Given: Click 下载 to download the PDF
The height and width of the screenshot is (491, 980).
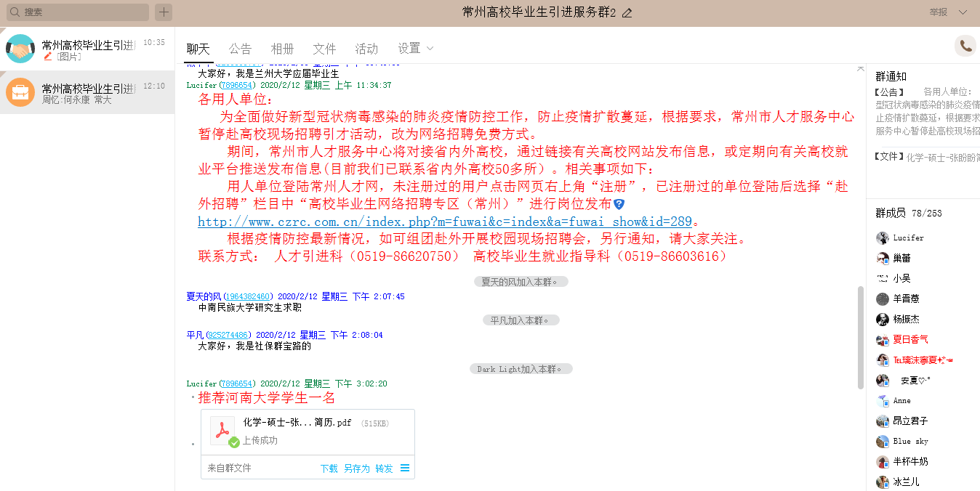Looking at the screenshot, I should (329, 468).
